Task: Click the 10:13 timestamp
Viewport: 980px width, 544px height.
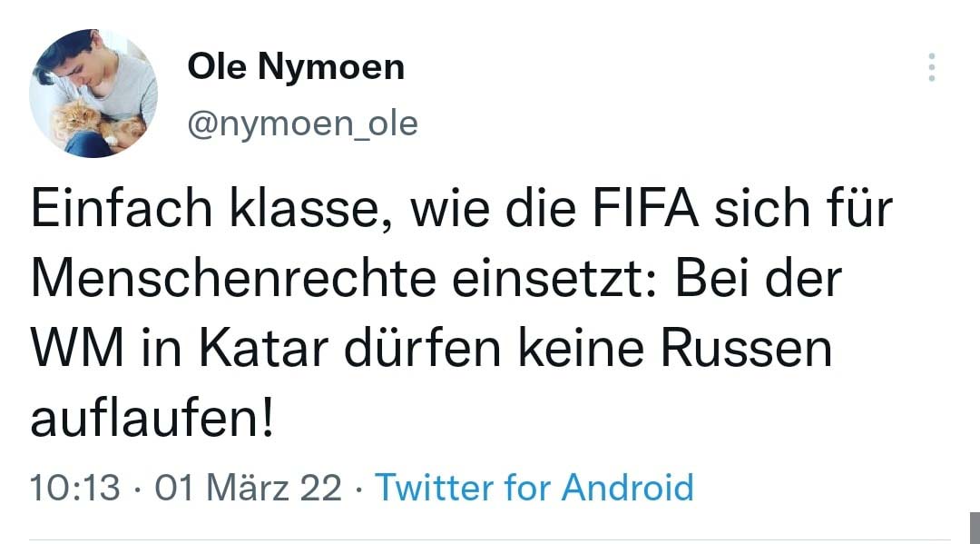Action: tap(75, 488)
